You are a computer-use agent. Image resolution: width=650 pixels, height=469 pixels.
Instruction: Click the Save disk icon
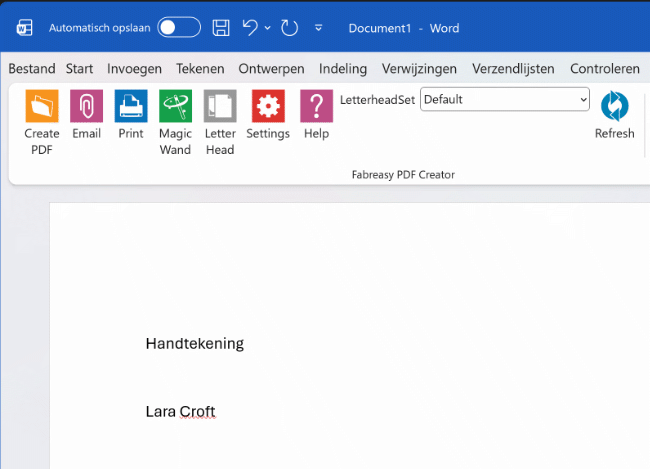[222, 28]
